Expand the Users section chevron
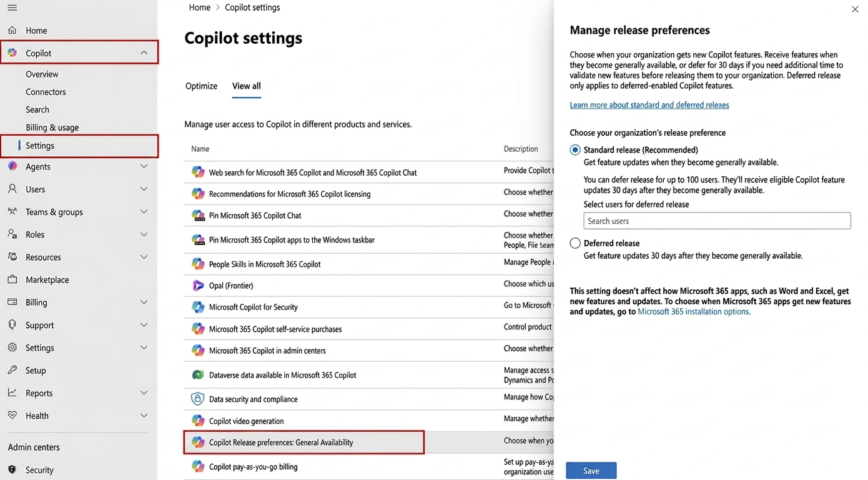The image size is (868, 480). [144, 189]
